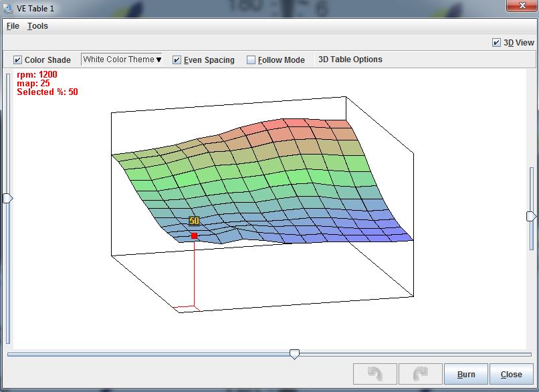The image size is (539, 392).
Task: Click the Close button at the bottom right
Action: click(x=512, y=374)
